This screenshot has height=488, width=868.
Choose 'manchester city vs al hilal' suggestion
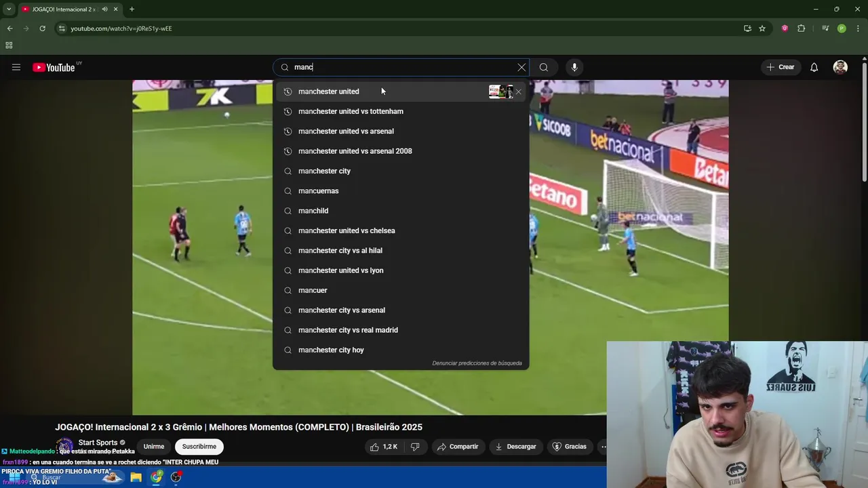pyautogui.click(x=401, y=251)
